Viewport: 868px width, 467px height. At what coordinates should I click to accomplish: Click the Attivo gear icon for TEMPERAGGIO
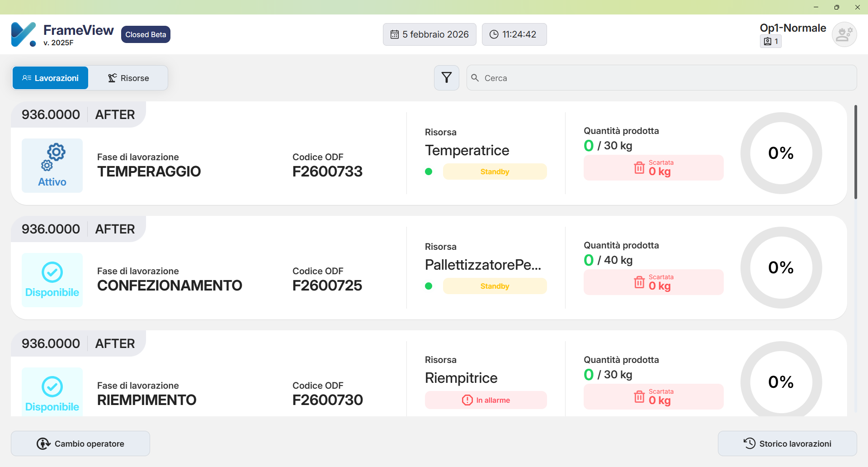tap(52, 157)
